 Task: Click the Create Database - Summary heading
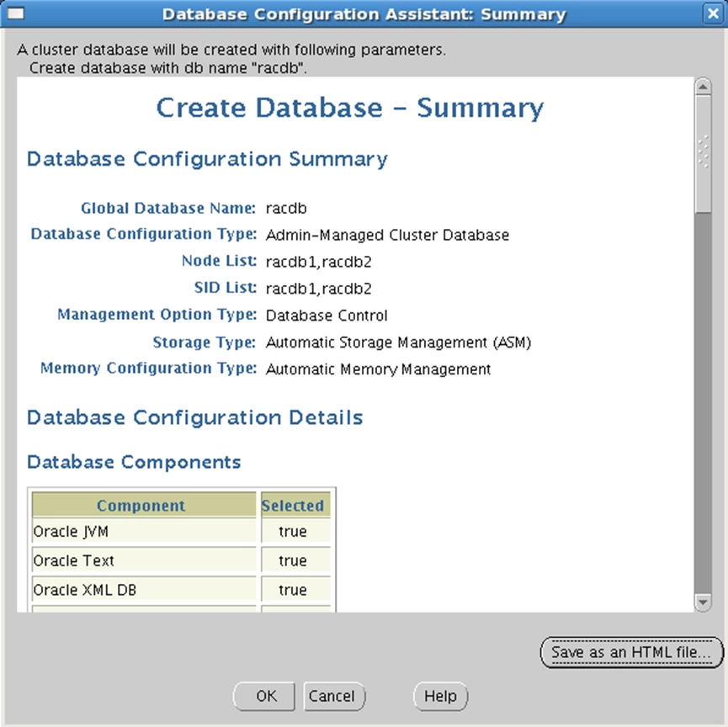coord(349,109)
